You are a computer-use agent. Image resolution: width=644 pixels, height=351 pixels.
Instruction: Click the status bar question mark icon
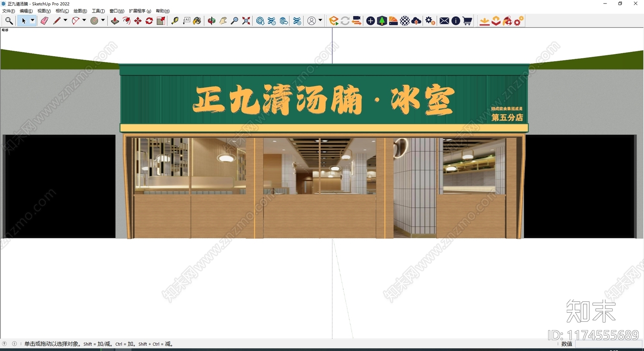point(4,344)
